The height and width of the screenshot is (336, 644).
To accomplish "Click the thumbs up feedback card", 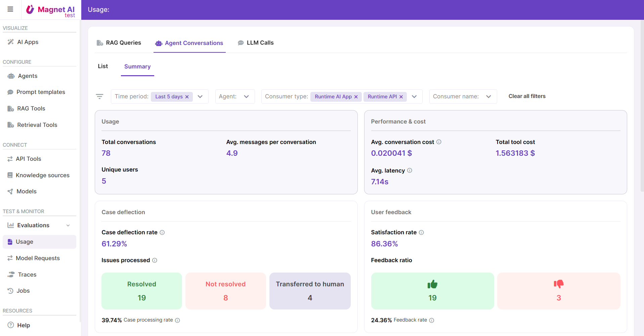I will point(432,291).
